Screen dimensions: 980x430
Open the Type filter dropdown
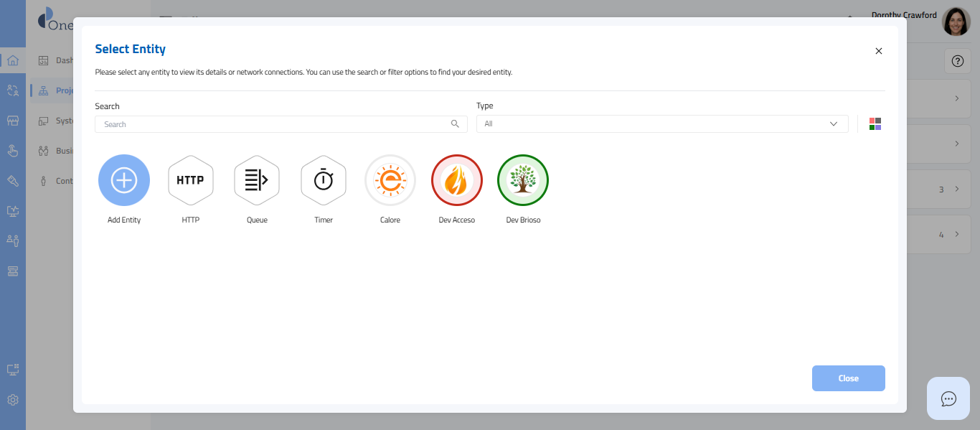pyautogui.click(x=661, y=124)
